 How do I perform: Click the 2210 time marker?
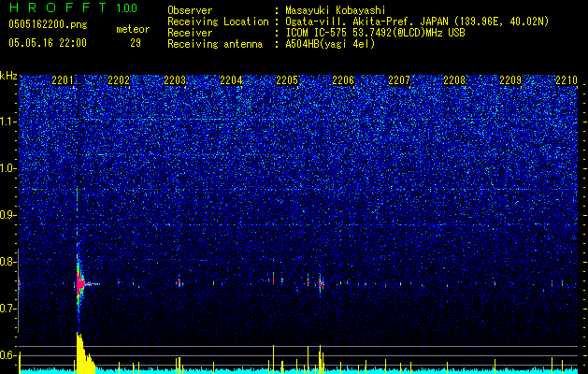566,79
